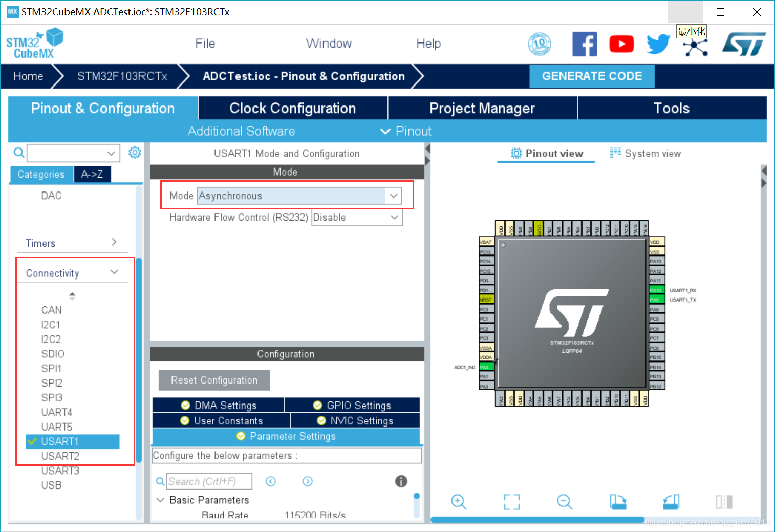Click the collapse arrows at the pinout panel's left edge

(x=427, y=155)
